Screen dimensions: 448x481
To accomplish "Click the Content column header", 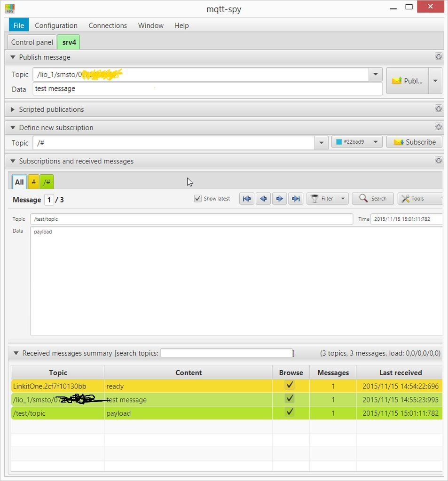I will click(188, 372).
